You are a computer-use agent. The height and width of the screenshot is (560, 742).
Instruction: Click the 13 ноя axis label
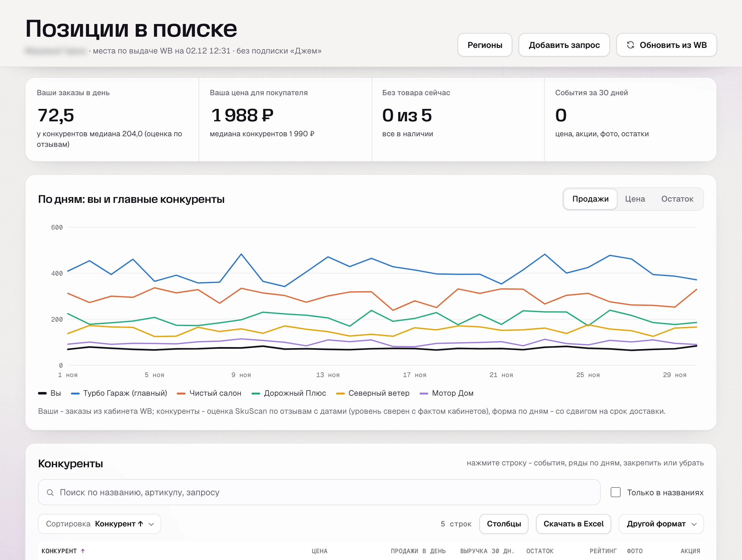click(328, 375)
